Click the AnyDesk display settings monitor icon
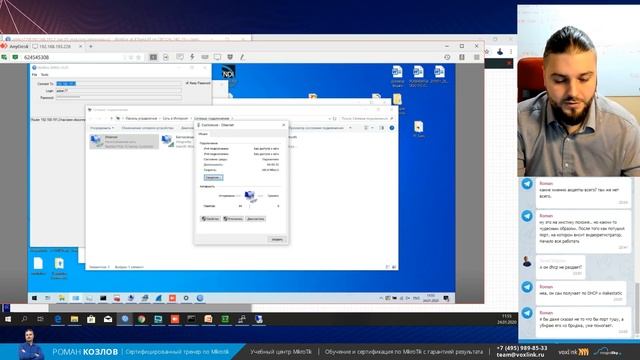640x360 pixels. [218, 57]
